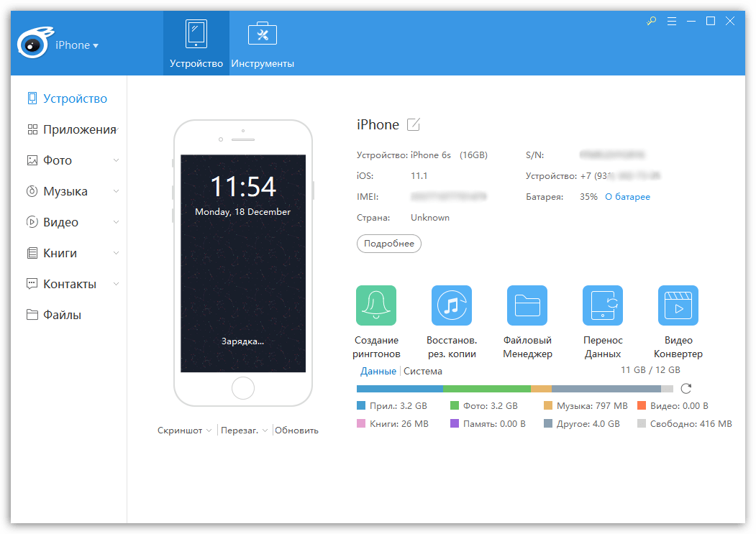756x534 pixels.
Task: Switch to the Инструменты tab
Action: 263,45
